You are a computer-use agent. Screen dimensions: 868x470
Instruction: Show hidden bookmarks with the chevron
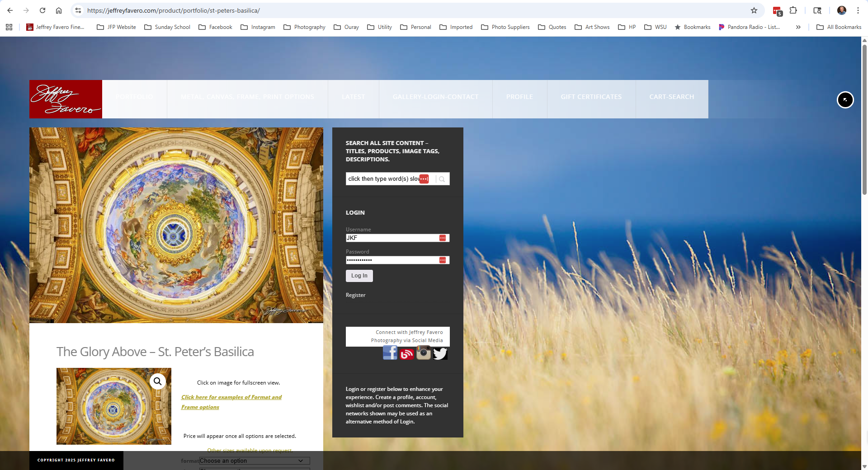(x=798, y=27)
